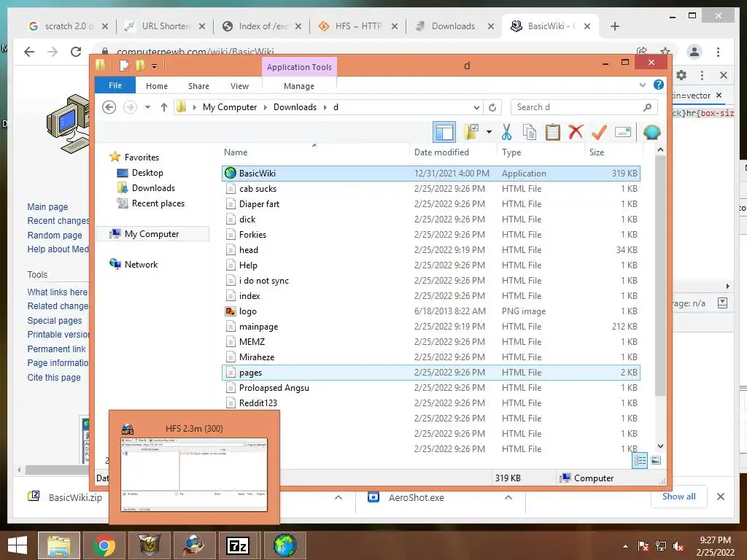Select My Computer in navigation pane
The width and height of the screenshot is (747, 560).
(152, 234)
